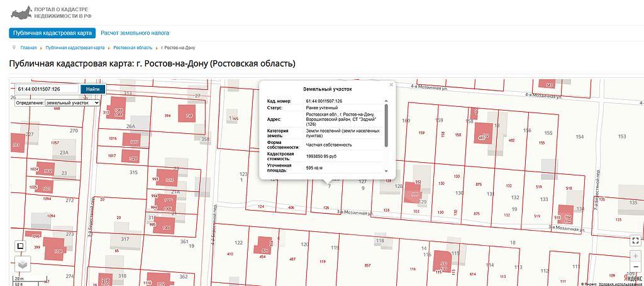Screen dimensions: 644x286
Task: Select Публичная кадастровая карта tab
Action: pyautogui.click(x=52, y=33)
